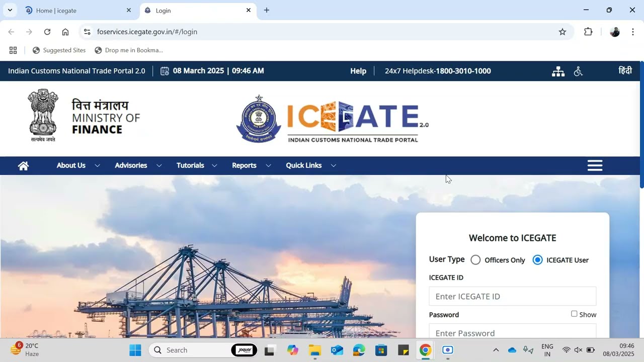Open the Chrome apps grid icon
The image size is (644, 362).
coord(13,50)
